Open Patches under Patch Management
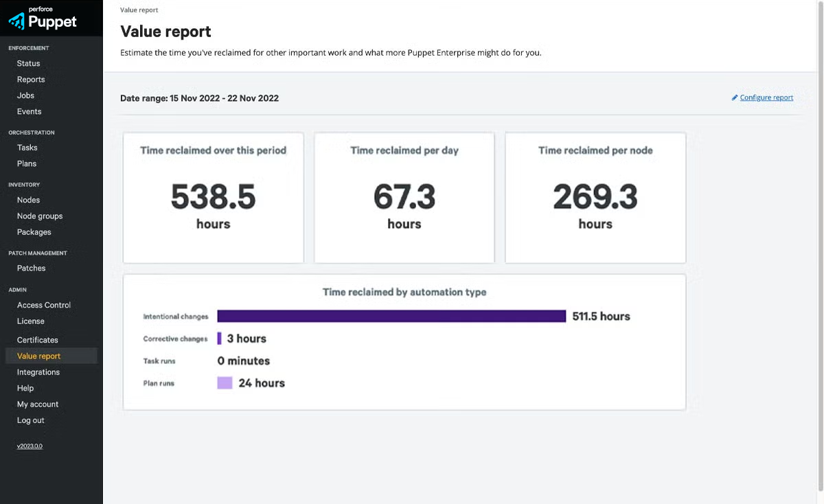This screenshot has height=504, width=824. [x=30, y=268]
